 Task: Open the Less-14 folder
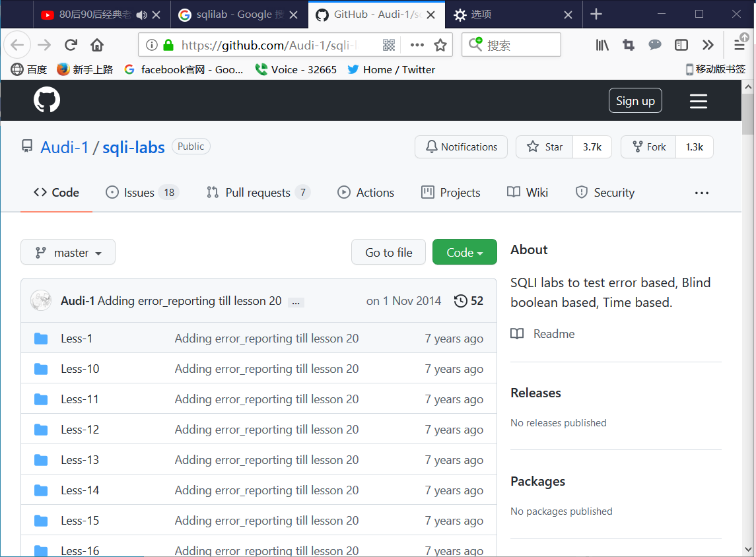79,490
